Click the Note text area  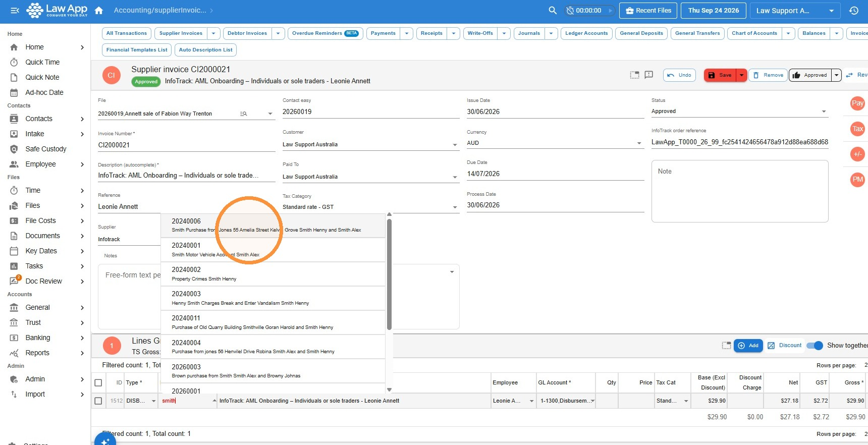pos(740,191)
